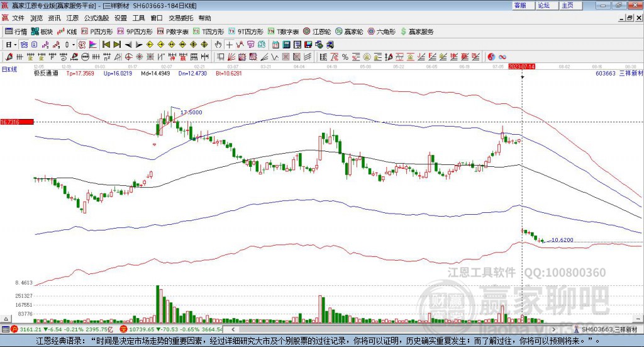The width and height of the screenshot is (644, 347).
Task: Open the 文件 menu
Action: [18, 18]
